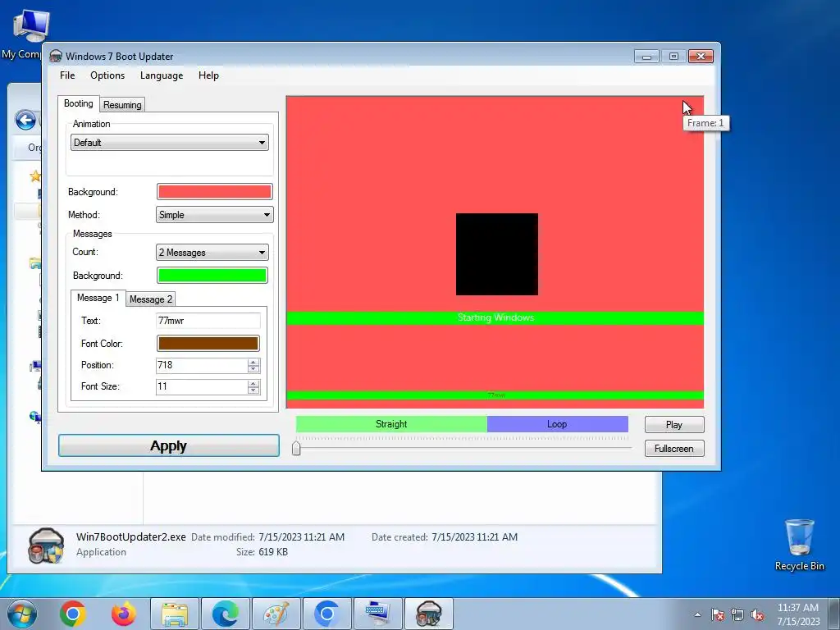
Task: Pick the green Messages Background color swatch
Action: tap(212, 276)
